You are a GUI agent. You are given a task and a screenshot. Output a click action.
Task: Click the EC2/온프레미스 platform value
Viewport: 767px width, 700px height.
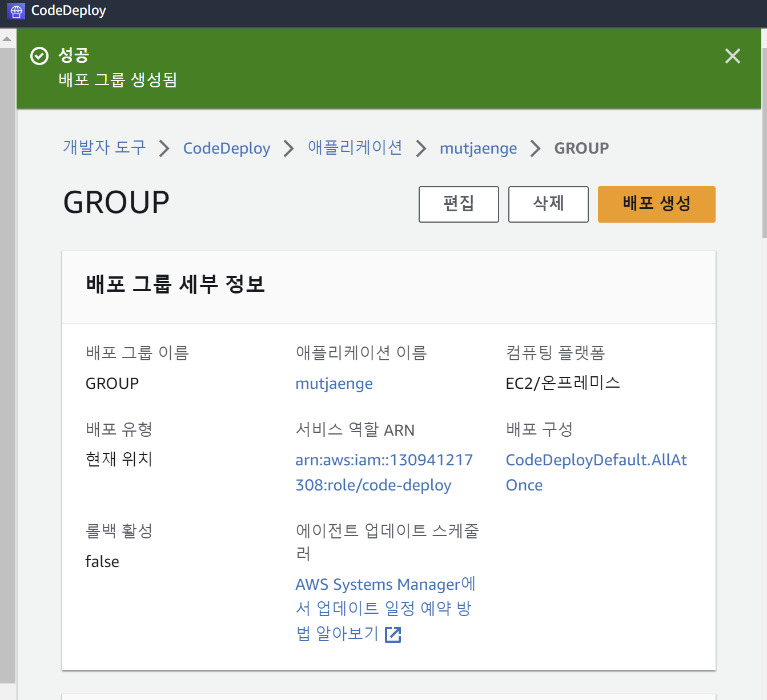pos(563,383)
